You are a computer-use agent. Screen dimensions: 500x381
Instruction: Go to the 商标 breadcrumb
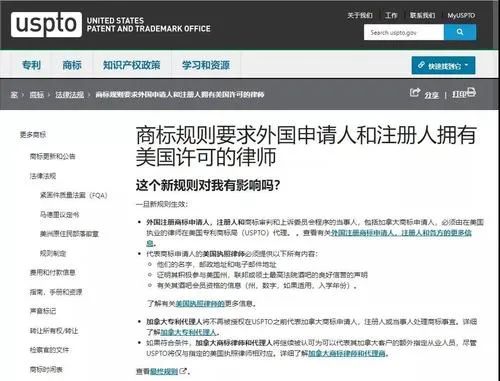pyautogui.click(x=37, y=95)
